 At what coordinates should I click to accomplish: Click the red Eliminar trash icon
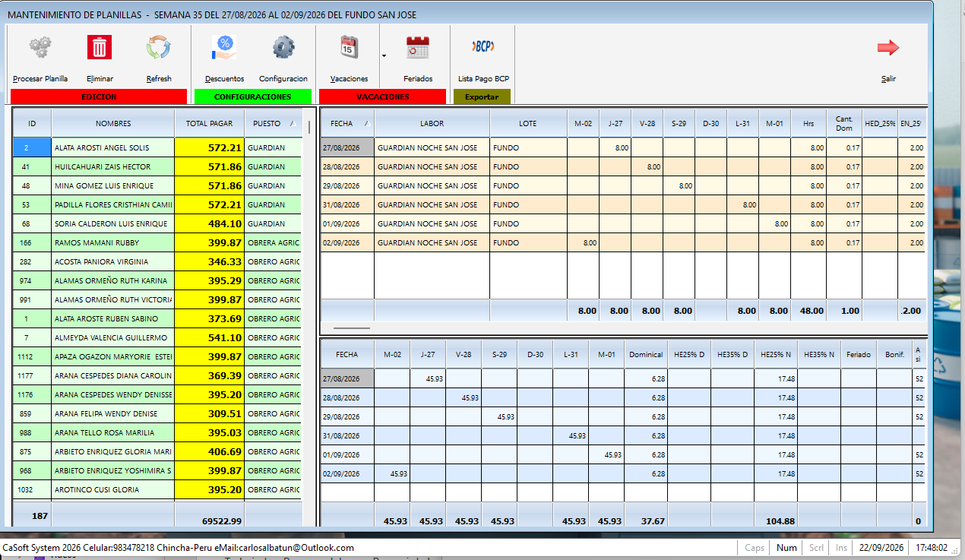pyautogui.click(x=100, y=48)
